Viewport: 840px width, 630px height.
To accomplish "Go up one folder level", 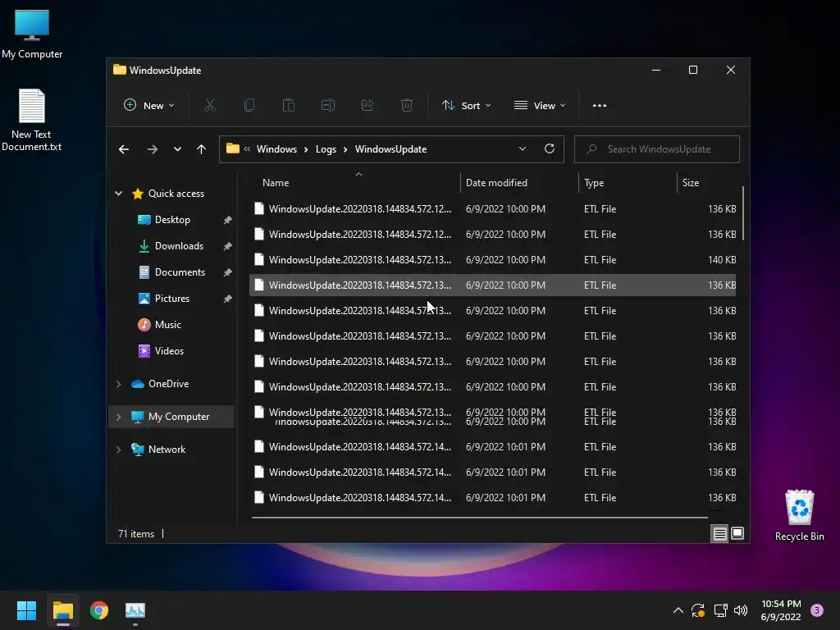I will click(x=202, y=149).
